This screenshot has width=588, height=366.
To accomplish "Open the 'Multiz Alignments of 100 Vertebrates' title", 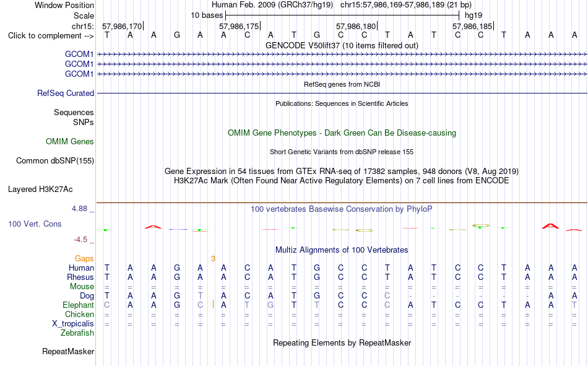I will [x=342, y=250].
